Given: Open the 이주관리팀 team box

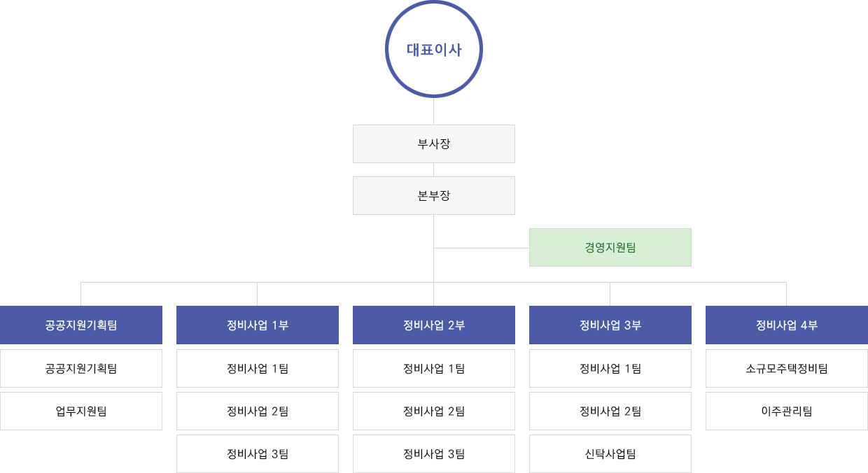Looking at the screenshot, I should click(x=787, y=411).
